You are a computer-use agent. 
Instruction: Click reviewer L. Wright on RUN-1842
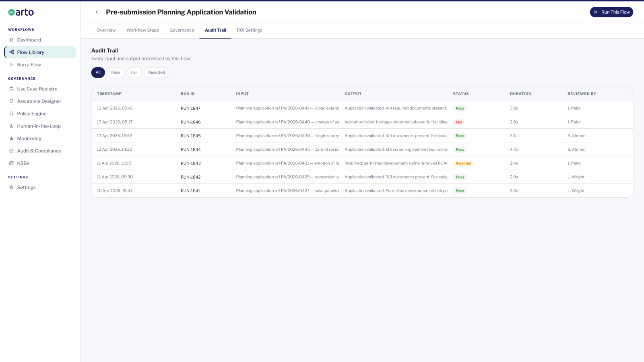576,177
